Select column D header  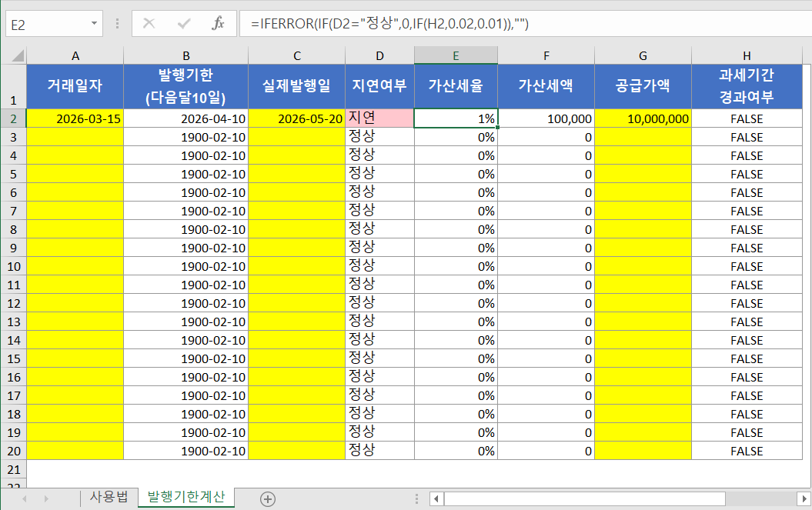pyautogui.click(x=379, y=55)
